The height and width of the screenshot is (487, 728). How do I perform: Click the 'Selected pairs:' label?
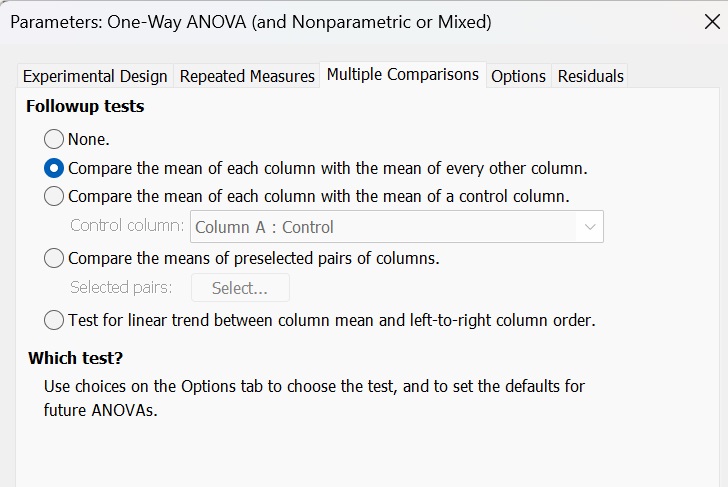121,288
